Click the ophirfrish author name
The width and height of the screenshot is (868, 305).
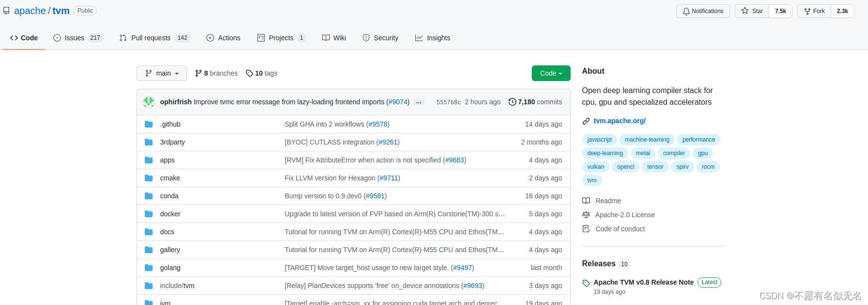[x=176, y=102]
